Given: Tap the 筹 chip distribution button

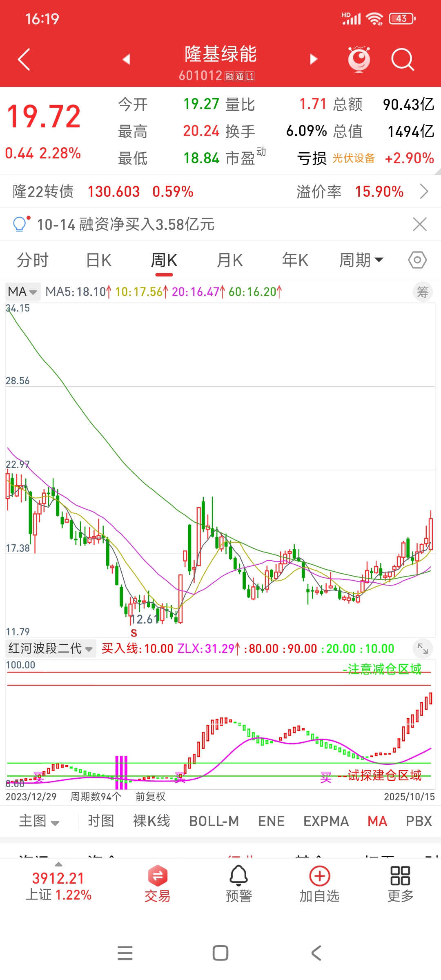Looking at the screenshot, I should [423, 292].
